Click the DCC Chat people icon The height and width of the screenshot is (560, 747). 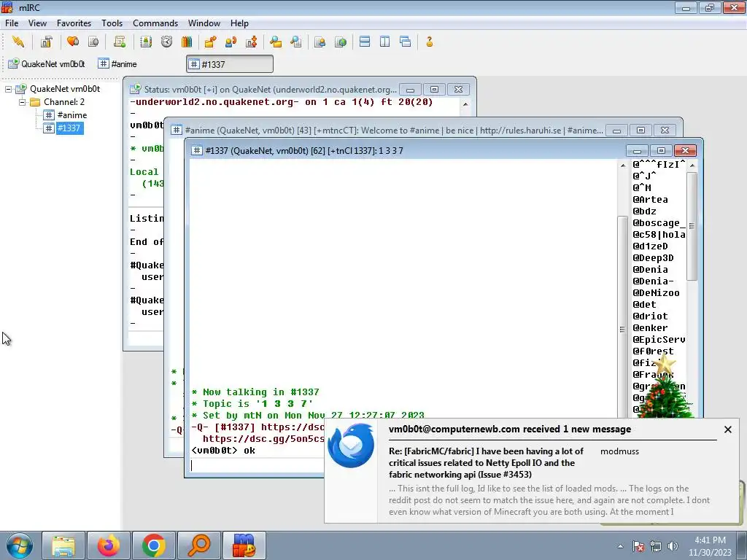pyautogui.click(x=231, y=42)
